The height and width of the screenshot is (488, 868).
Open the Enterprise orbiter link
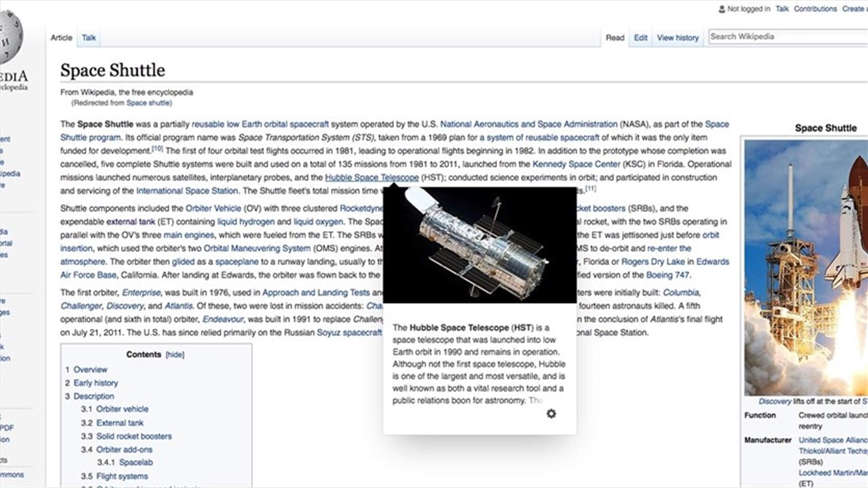141,293
